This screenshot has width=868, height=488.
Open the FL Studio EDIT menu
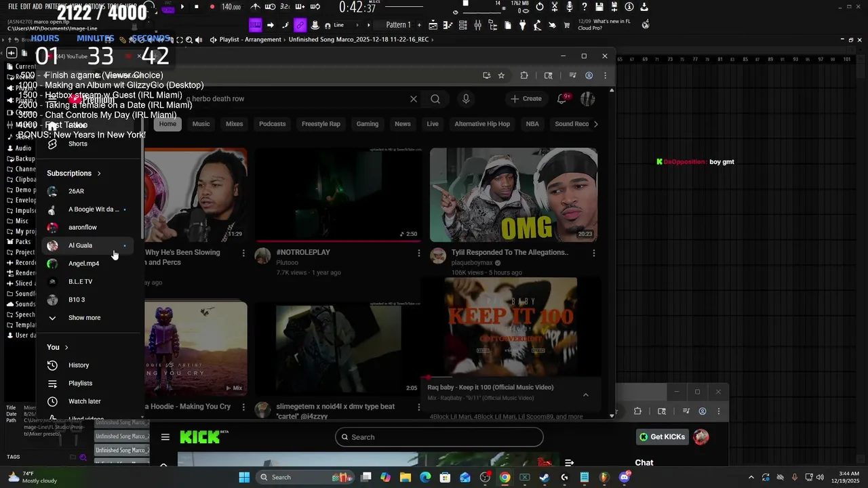click(x=26, y=6)
